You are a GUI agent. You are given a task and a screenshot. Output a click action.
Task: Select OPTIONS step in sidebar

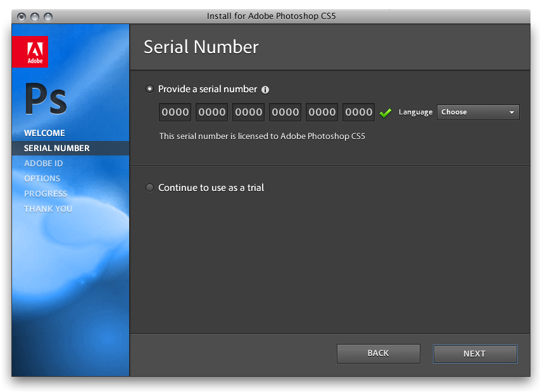pyautogui.click(x=42, y=178)
